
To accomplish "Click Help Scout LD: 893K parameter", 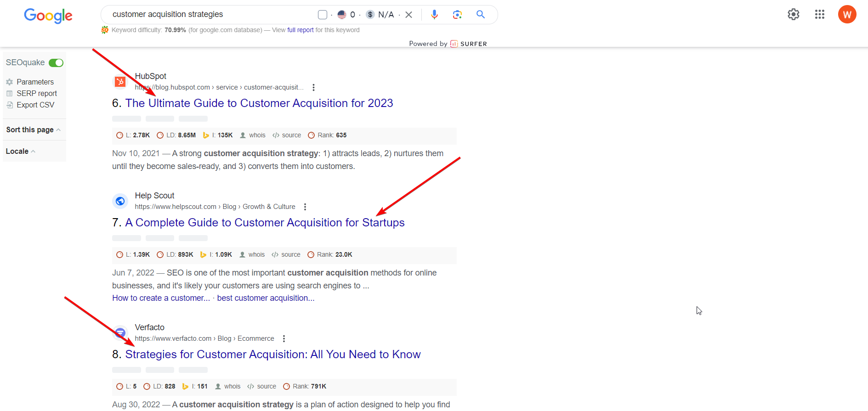I will [x=175, y=254].
